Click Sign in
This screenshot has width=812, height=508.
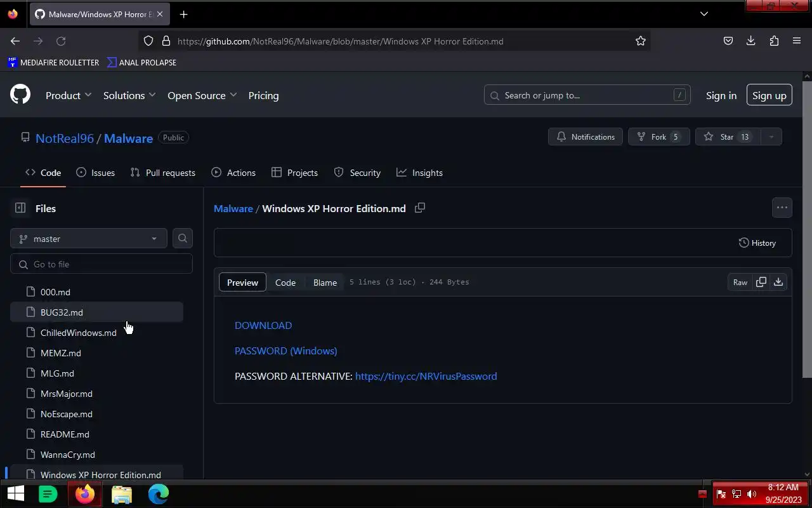721,95
